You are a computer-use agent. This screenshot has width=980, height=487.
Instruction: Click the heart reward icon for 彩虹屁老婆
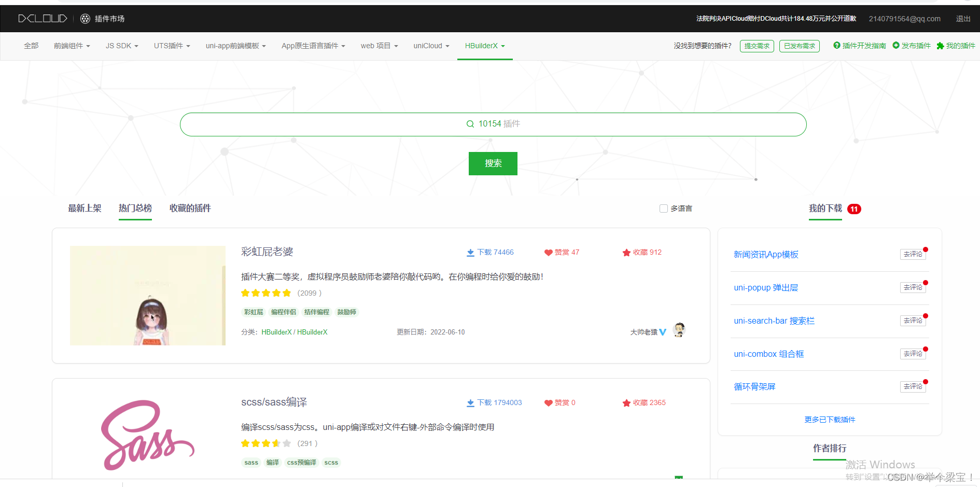coord(548,253)
